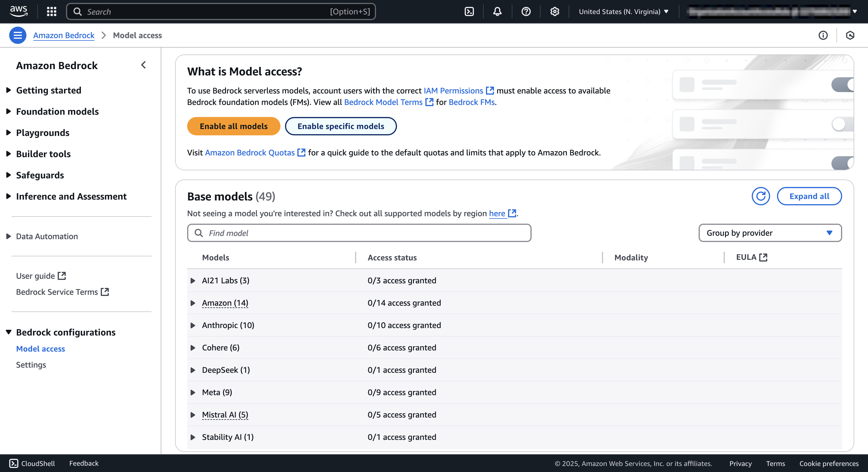Click the Find model search field
This screenshot has height=472, width=868.
point(359,233)
